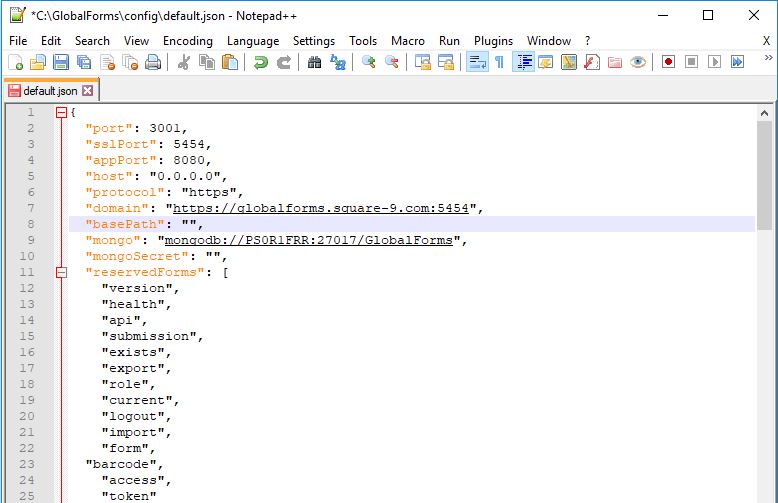Toggle the indent guide button
This screenshot has height=503, width=778.
tap(523, 62)
